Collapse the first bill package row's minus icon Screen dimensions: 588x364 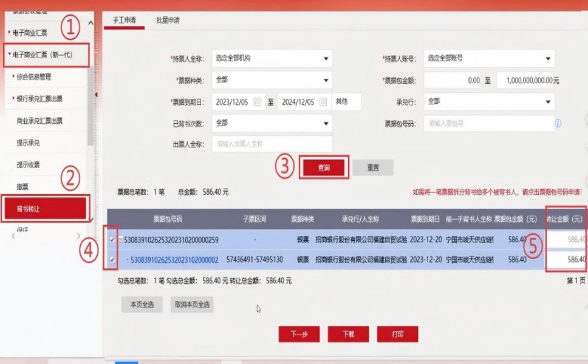[120, 240]
